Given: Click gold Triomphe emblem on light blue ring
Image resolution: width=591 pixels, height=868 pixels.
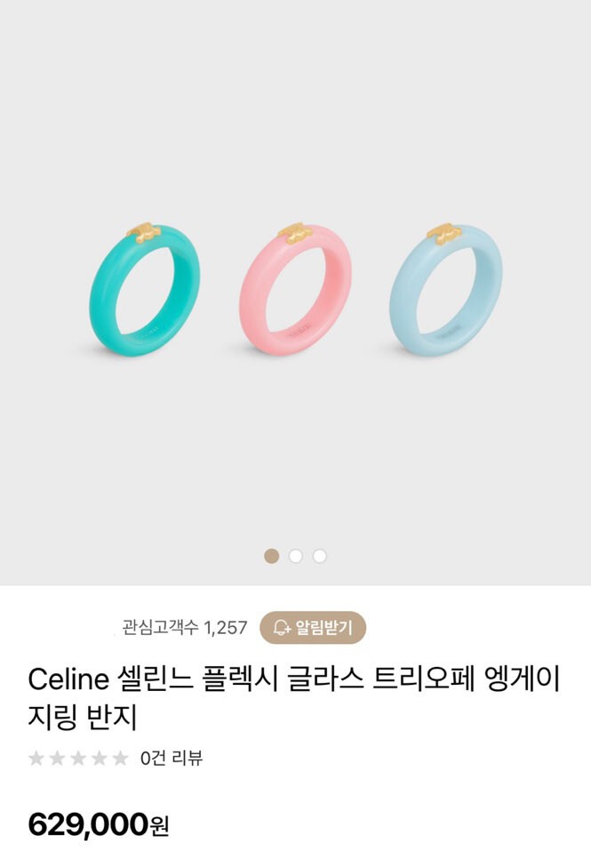Looking at the screenshot, I should click(x=444, y=234).
